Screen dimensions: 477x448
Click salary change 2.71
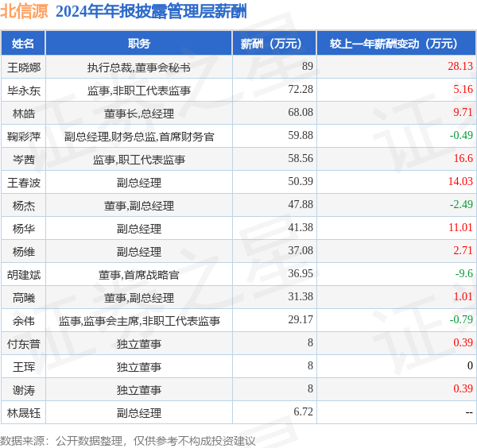463,250
